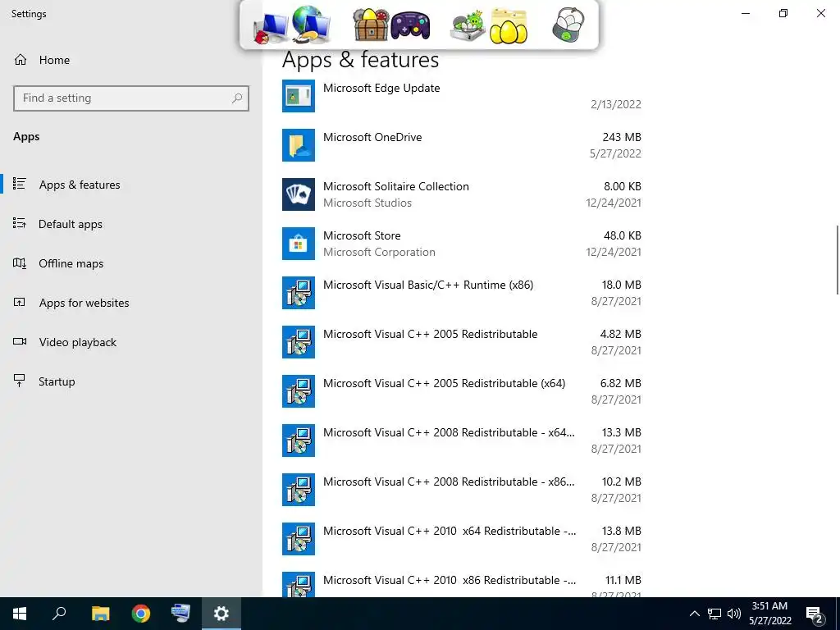The image size is (840, 630).
Task: Click the Solitaire Collection cards icon
Action: coord(299,194)
